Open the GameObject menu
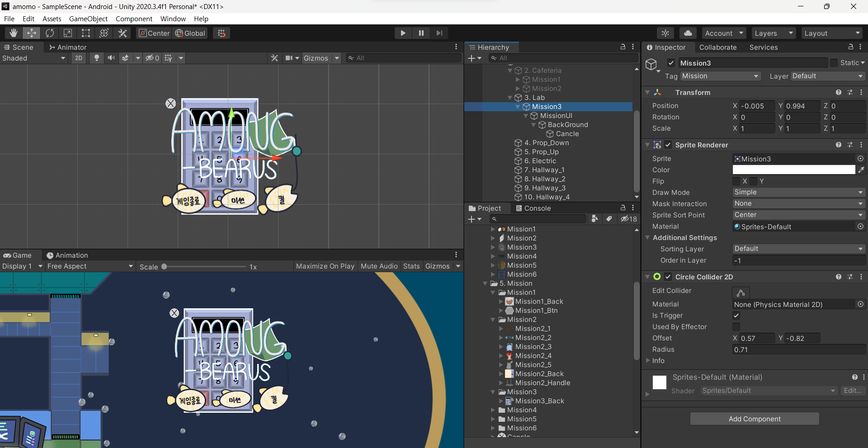The image size is (868, 448). tap(88, 19)
